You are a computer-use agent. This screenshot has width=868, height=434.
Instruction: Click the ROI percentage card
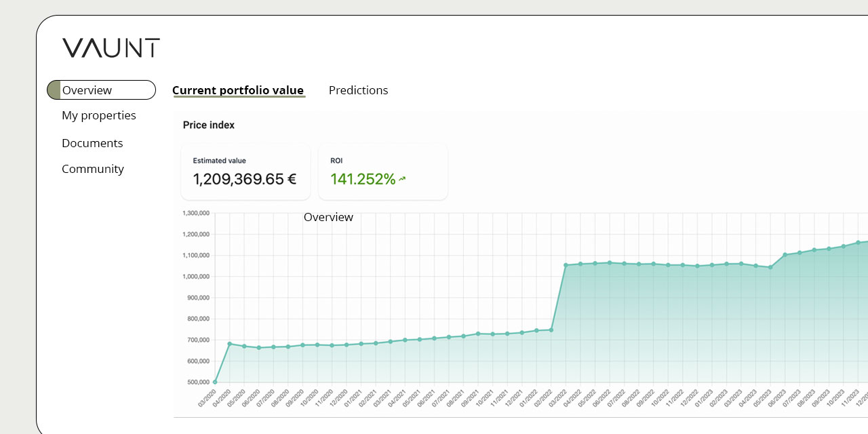[382, 172]
